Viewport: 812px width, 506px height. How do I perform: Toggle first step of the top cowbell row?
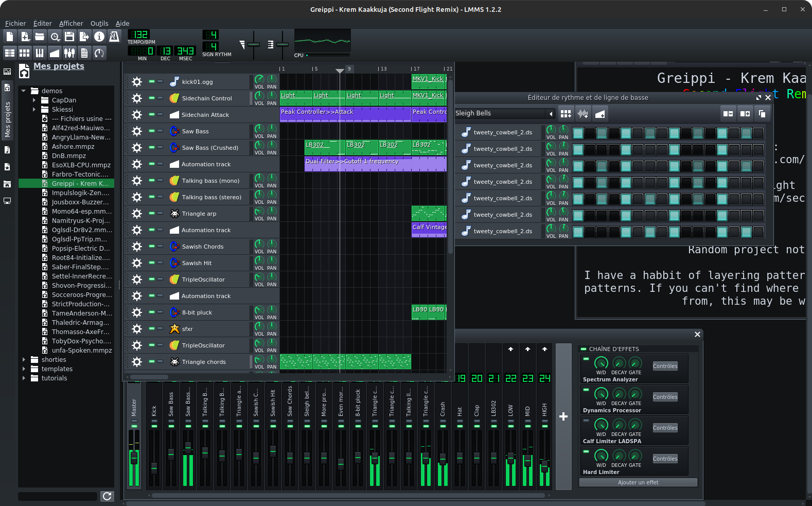point(578,133)
